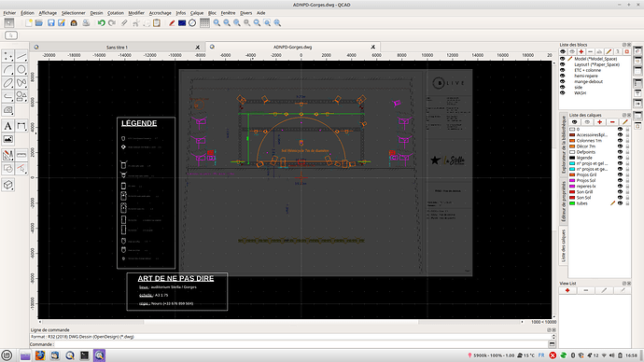Click the keyboard layout FR indicator
This screenshot has width=644, height=362.
[x=541, y=355]
